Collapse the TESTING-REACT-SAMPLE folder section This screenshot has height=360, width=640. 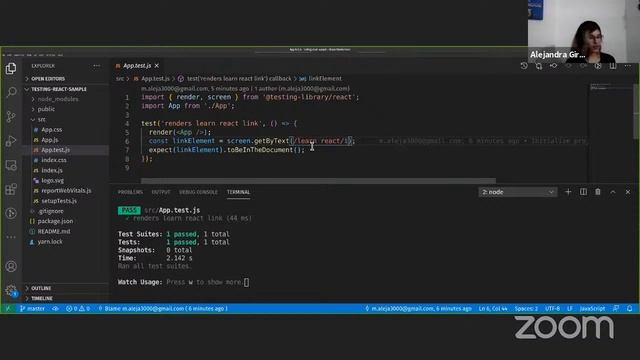point(65,89)
